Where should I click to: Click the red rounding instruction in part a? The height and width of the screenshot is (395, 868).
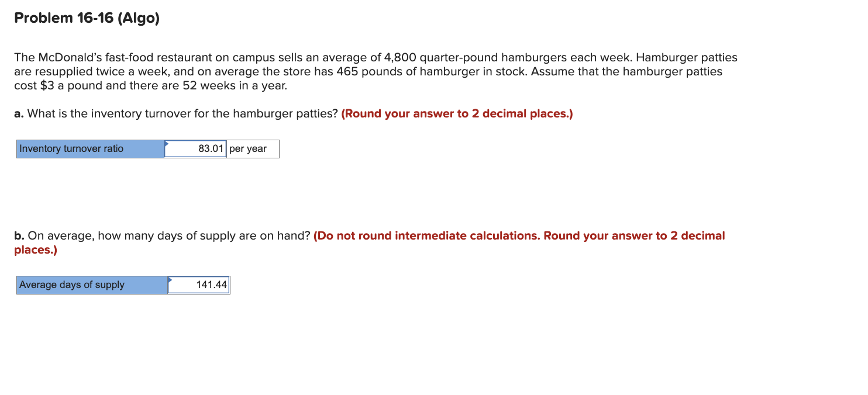tap(457, 113)
